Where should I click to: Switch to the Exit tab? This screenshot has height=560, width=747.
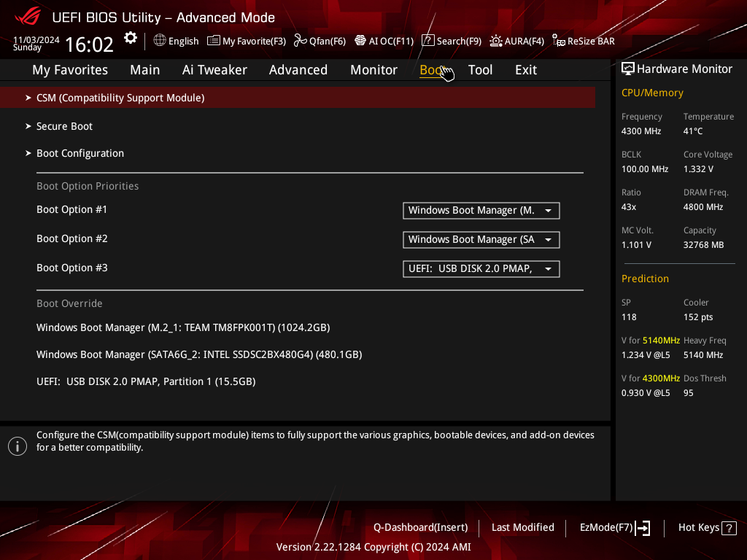click(x=526, y=70)
